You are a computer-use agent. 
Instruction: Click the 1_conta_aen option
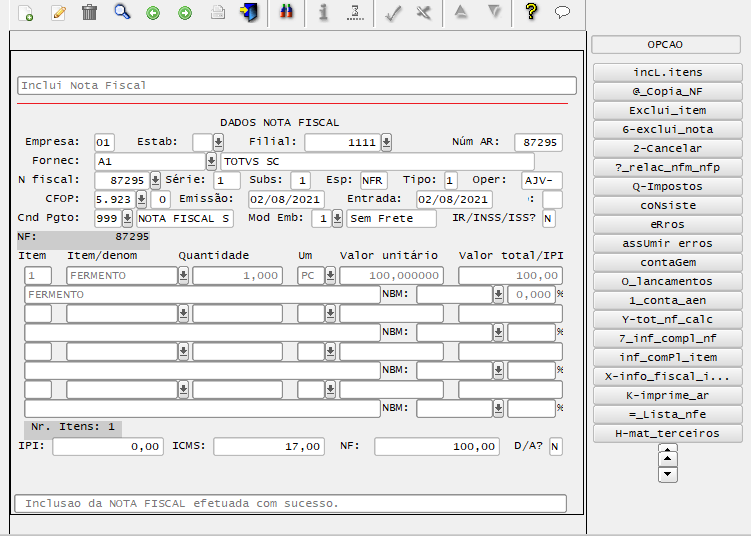tap(668, 300)
